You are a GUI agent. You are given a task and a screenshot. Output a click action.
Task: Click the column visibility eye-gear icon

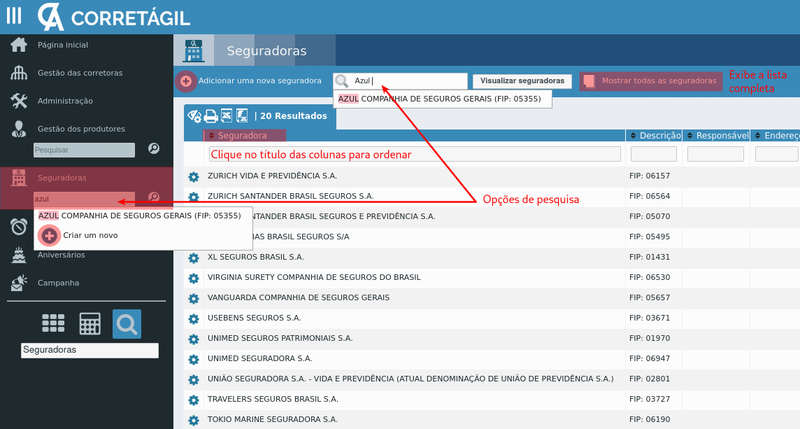(194, 116)
